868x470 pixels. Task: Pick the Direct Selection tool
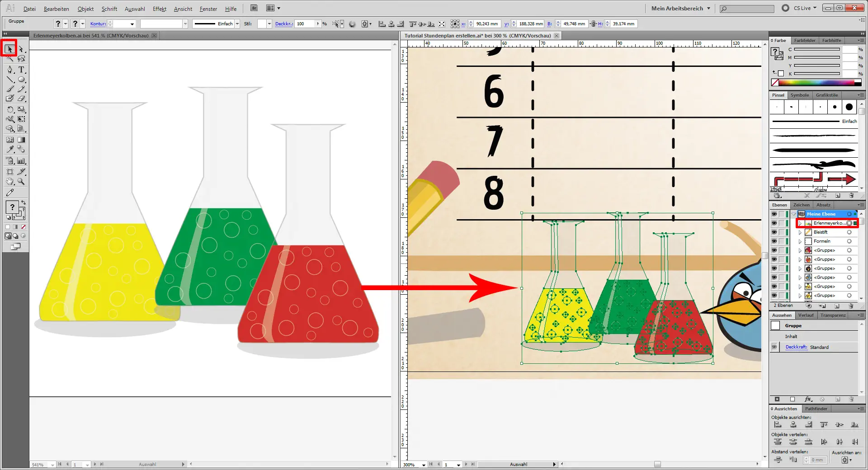coord(21,49)
